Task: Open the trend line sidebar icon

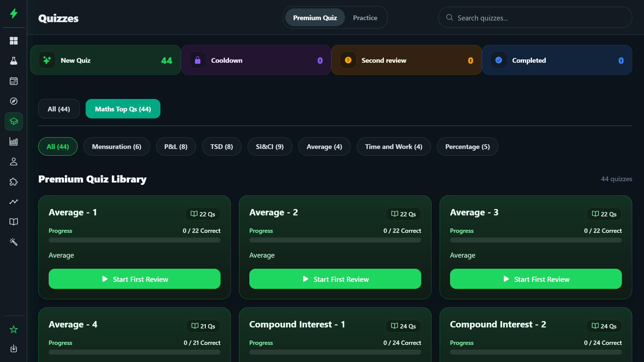Action: [14, 202]
